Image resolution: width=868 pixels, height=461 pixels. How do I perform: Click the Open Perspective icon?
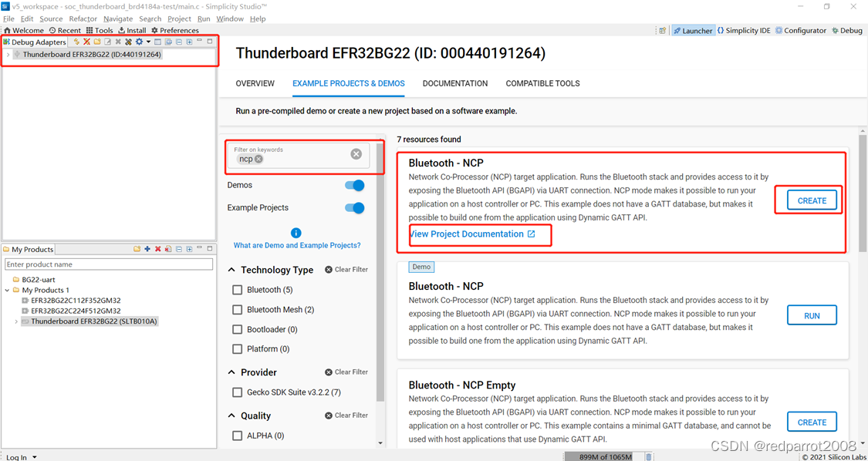(663, 30)
